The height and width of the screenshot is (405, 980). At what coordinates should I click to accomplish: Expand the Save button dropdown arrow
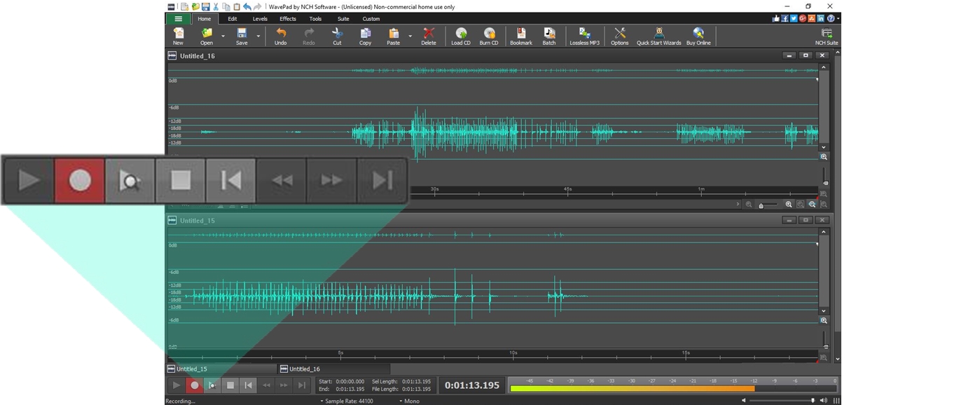click(258, 36)
